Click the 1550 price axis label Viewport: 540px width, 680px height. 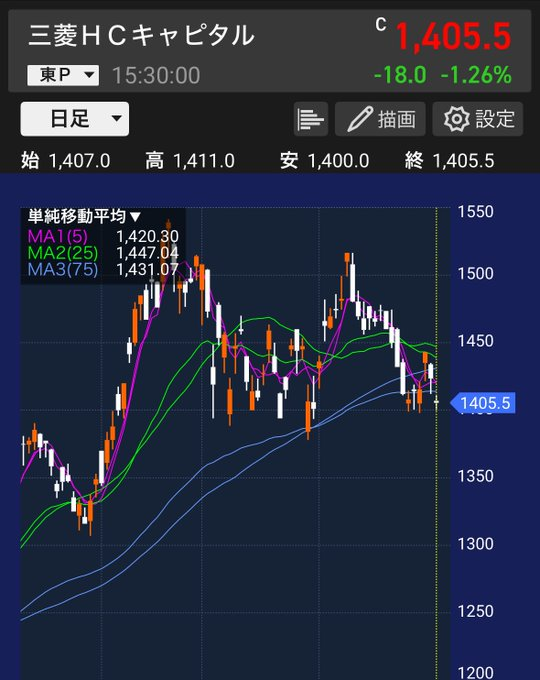476,212
